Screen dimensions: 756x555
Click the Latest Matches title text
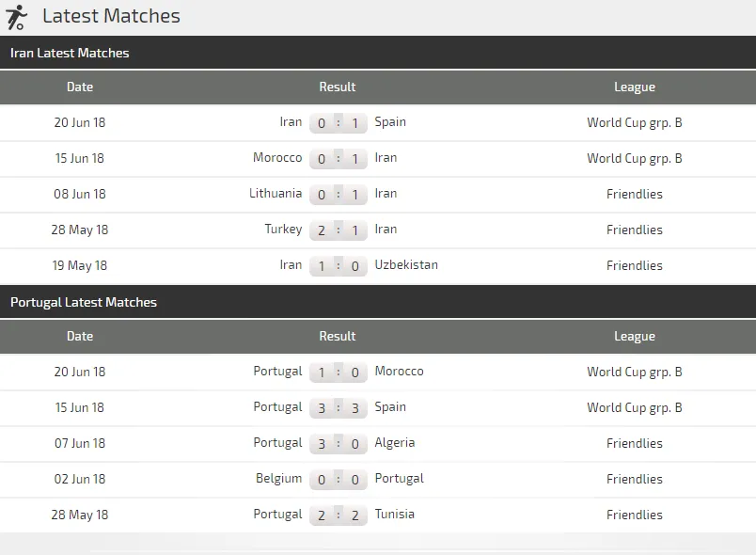[x=111, y=16]
